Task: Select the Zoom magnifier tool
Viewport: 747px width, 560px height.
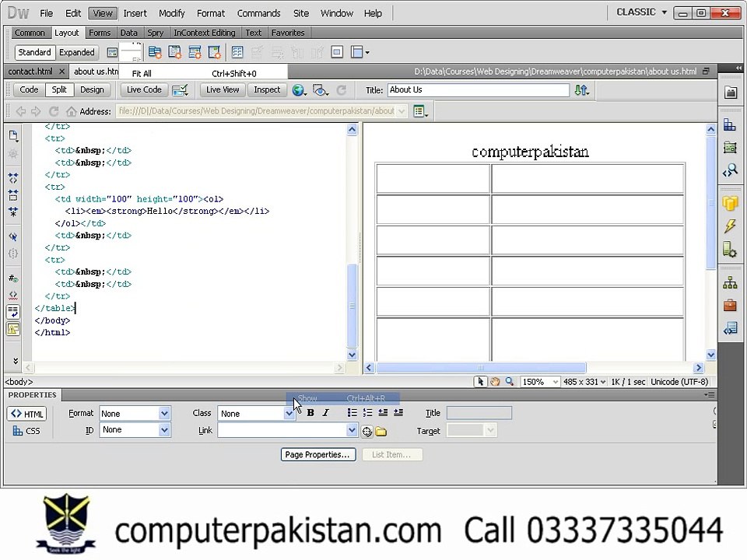Action: click(x=510, y=382)
